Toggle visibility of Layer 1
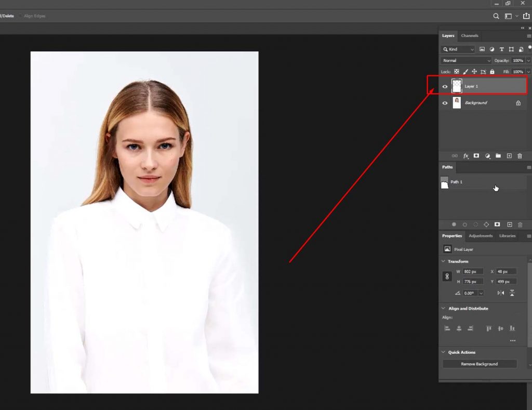 tap(445, 86)
